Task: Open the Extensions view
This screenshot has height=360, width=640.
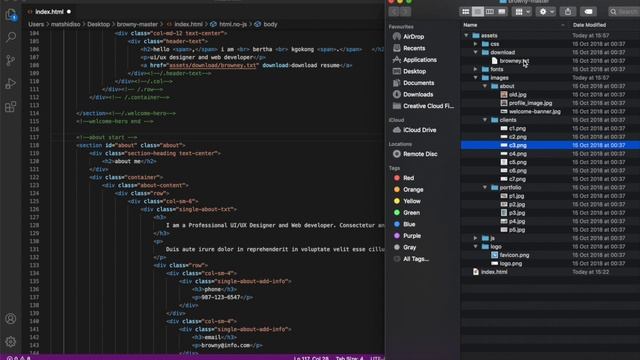Action: pos(11,107)
